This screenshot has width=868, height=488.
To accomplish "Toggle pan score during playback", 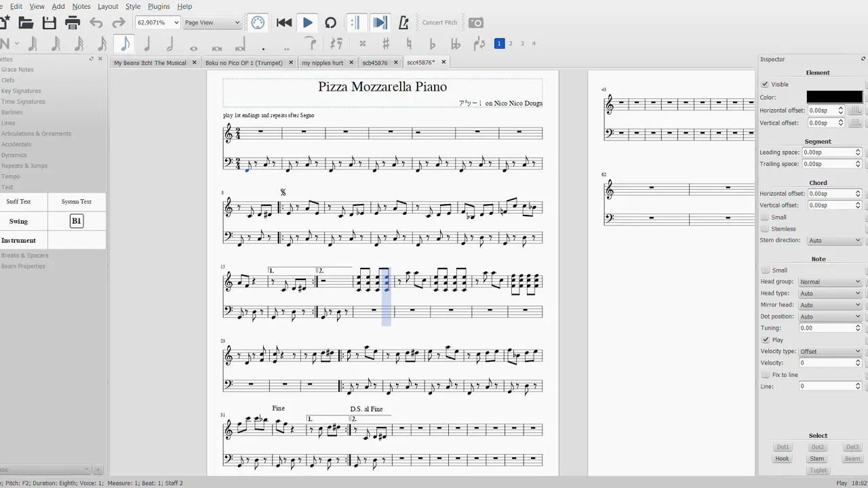I will pyautogui.click(x=380, y=22).
